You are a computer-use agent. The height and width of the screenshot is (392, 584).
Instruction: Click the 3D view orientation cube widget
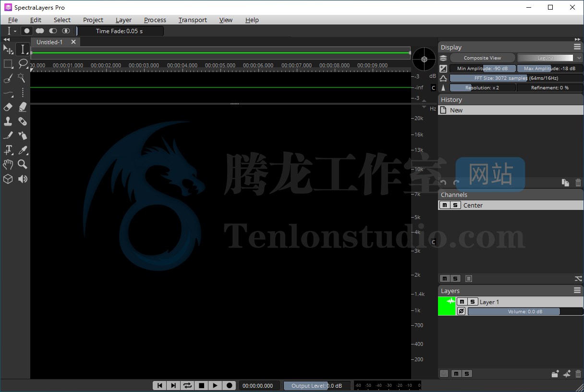point(424,59)
